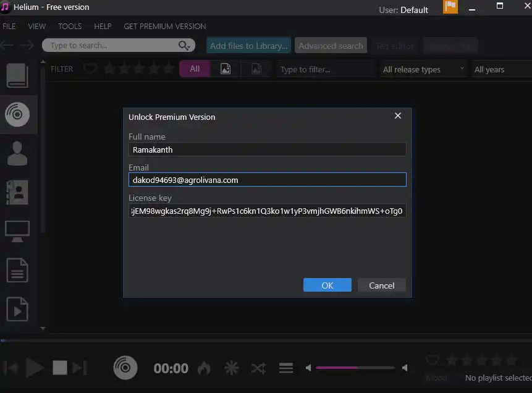Expand the search options dropdown arrow
The height and width of the screenshot is (393, 532).
coord(189,47)
